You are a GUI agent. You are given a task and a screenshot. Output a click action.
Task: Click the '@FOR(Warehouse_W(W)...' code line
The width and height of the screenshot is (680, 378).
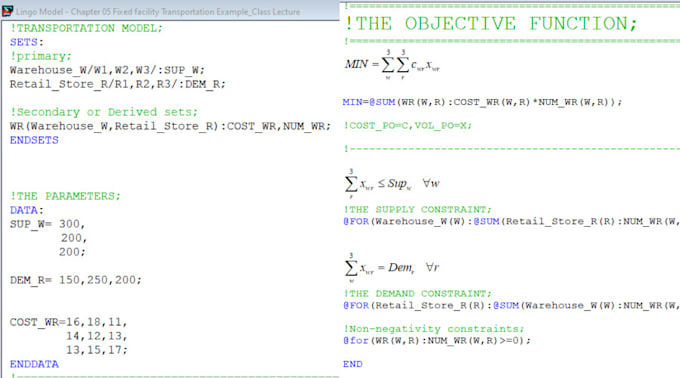511,222
